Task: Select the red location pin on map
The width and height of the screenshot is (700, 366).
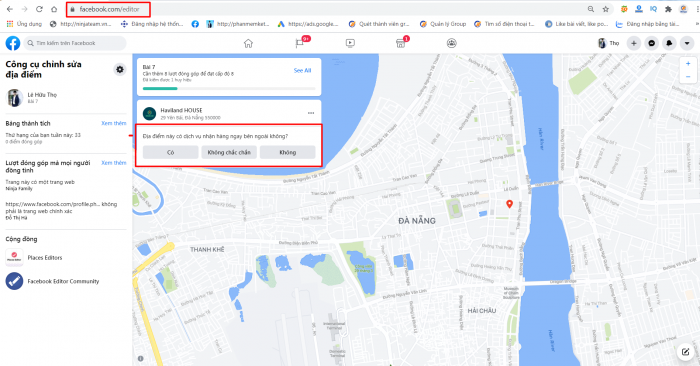Action: click(509, 204)
